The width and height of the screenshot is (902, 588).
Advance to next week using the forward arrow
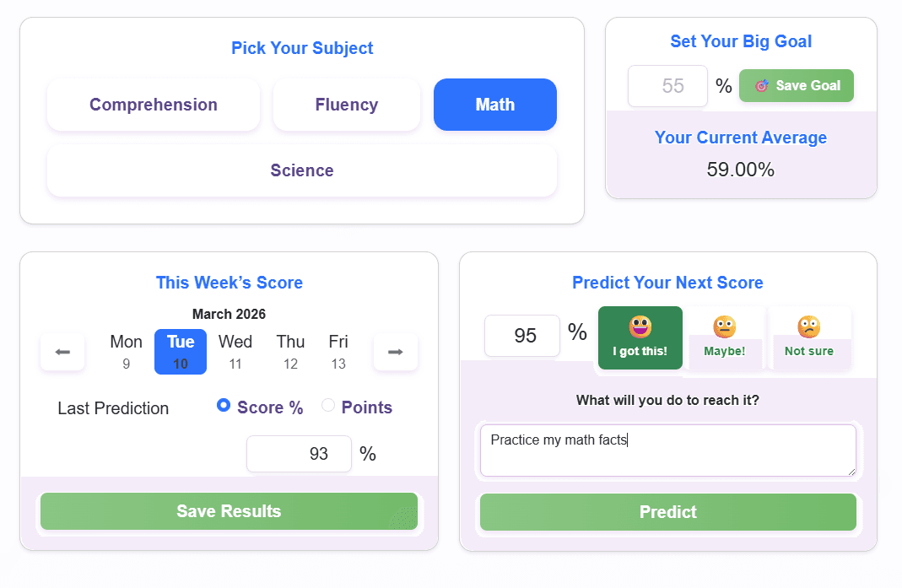[395, 352]
